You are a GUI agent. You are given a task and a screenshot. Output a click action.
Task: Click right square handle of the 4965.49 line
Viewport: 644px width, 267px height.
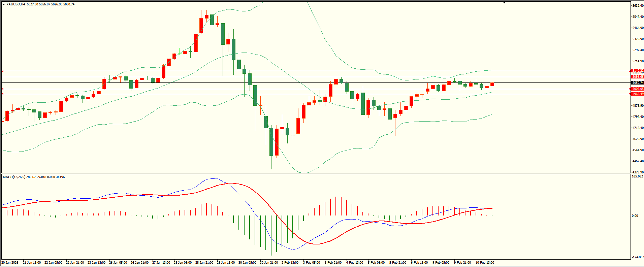[x=630, y=94]
